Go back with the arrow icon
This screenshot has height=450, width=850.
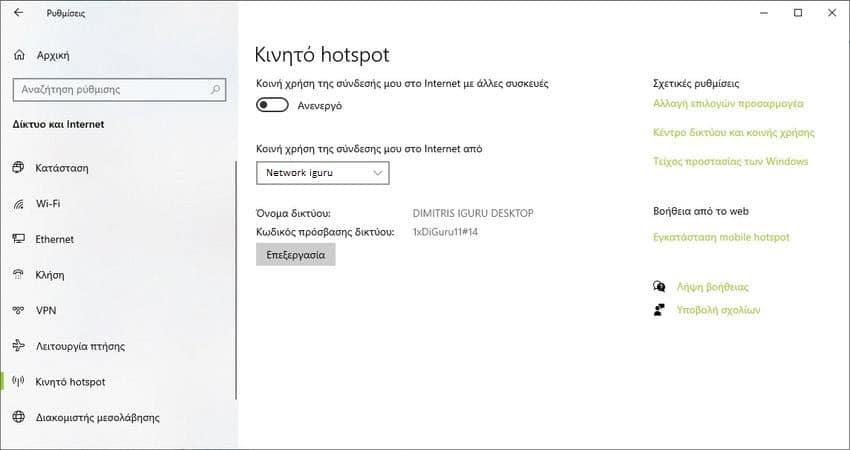click(18, 12)
